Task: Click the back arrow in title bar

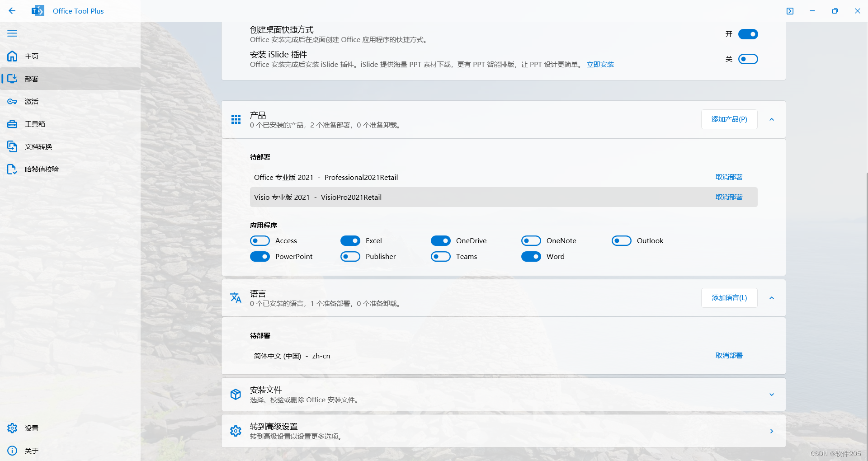Action: [x=12, y=11]
